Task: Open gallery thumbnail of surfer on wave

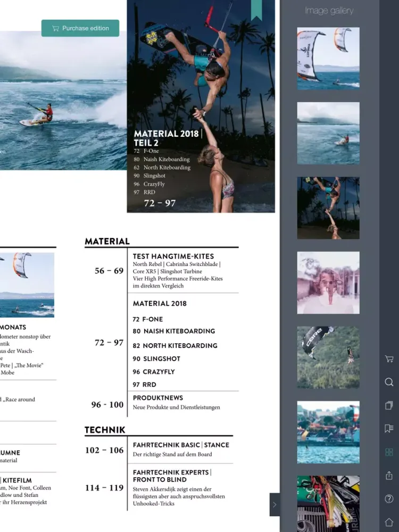Action: [x=328, y=133]
